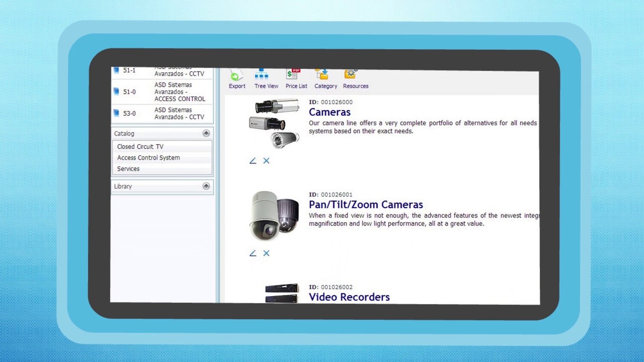Edit the Pan/Tilt/Zoom Cameras entry pencil icon

click(x=253, y=253)
